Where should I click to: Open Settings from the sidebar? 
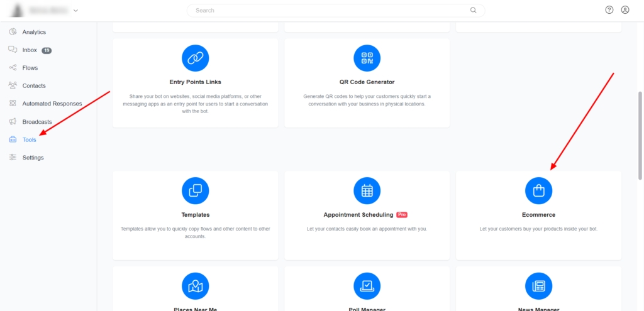coord(33,158)
